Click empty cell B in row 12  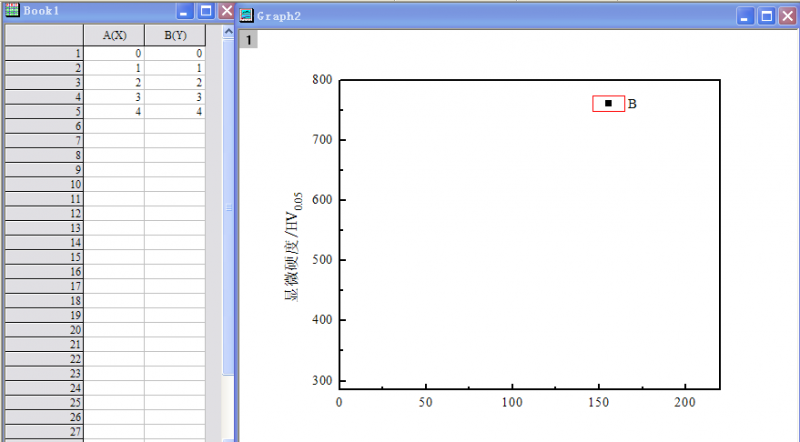tap(176, 213)
